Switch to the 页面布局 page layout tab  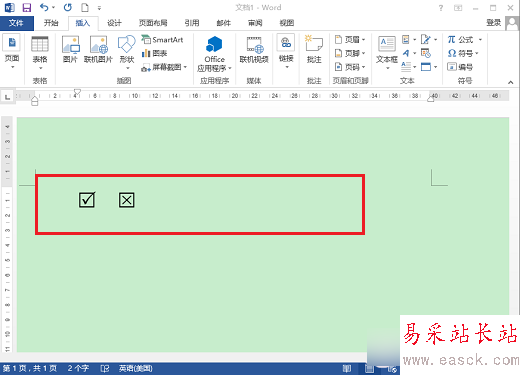pyautogui.click(x=153, y=23)
